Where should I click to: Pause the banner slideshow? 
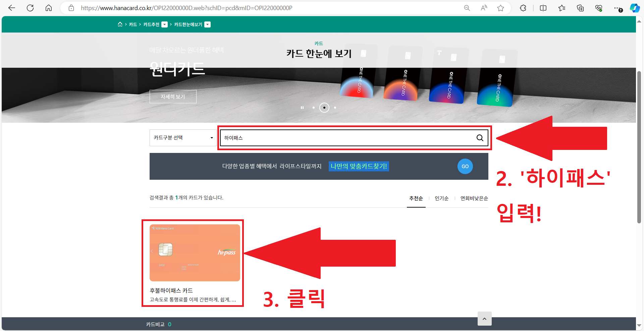click(302, 108)
